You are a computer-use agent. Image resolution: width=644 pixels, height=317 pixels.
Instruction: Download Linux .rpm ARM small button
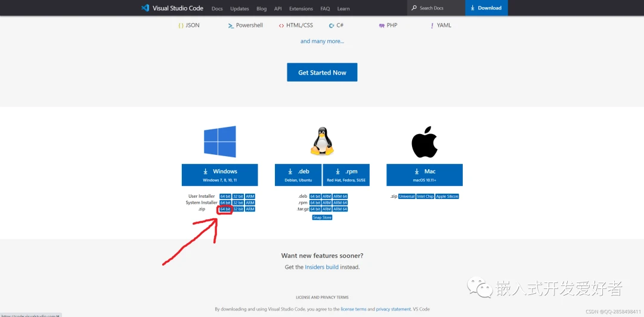[x=327, y=203]
